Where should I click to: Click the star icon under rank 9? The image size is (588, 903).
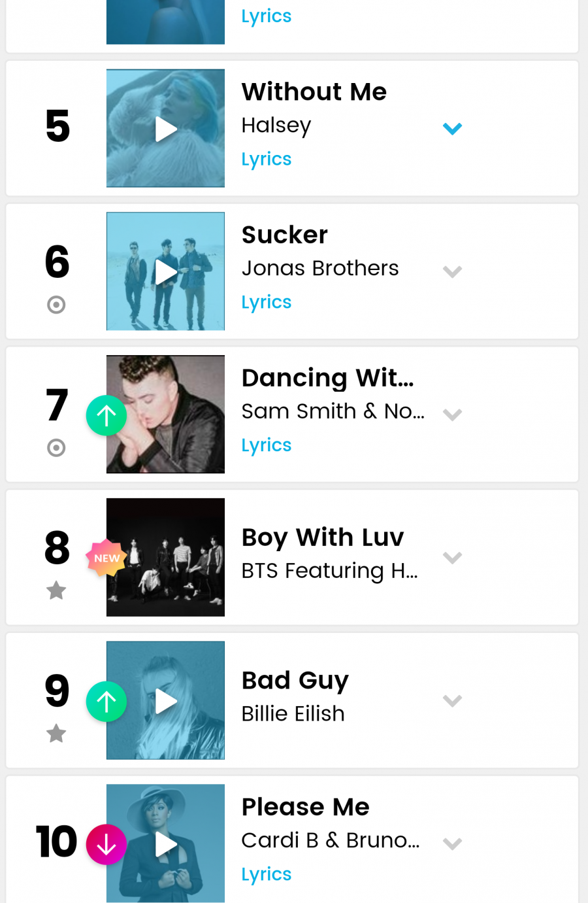point(57,733)
